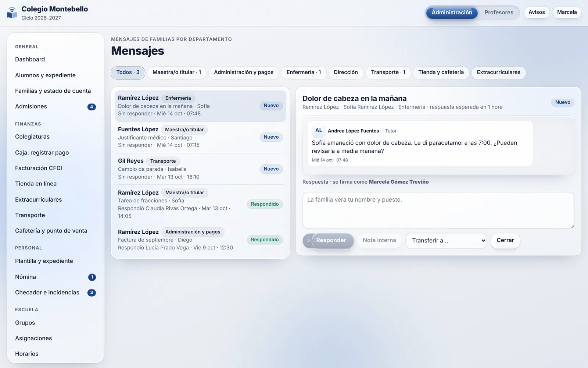Screen dimensions: 588x368
Task: Click the Nómina notification badge
Action: 92,277
